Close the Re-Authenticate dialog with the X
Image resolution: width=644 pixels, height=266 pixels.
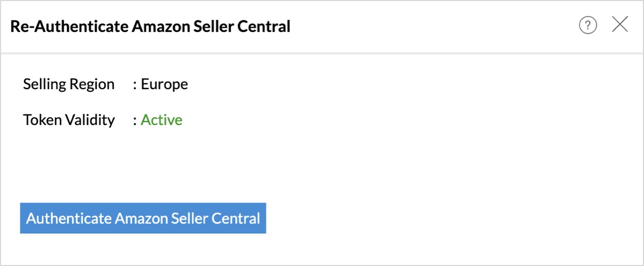(x=620, y=25)
